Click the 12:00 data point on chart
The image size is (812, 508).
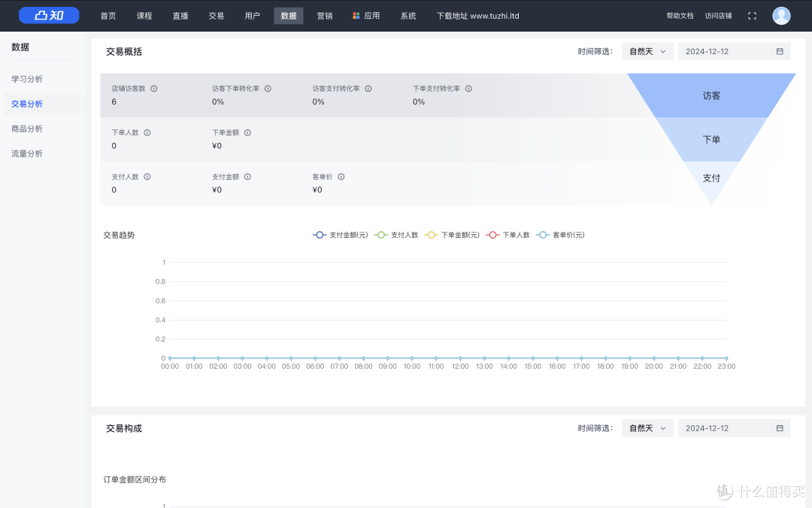(460, 358)
